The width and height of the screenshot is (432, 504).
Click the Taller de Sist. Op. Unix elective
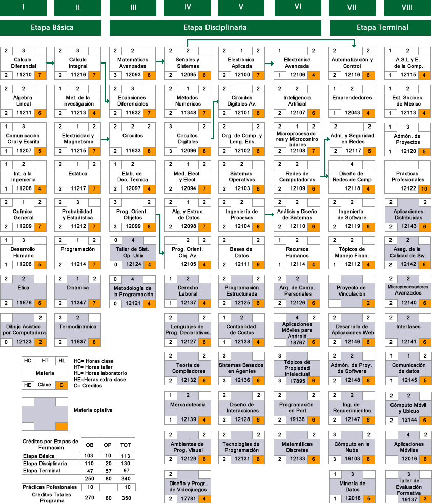133,253
